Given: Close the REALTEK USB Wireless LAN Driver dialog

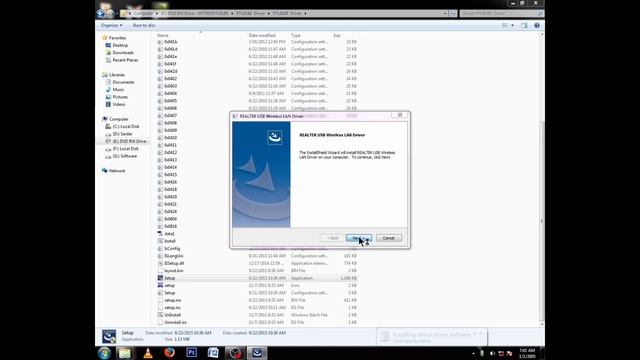Looking at the screenshot, I should pos(400,115).
